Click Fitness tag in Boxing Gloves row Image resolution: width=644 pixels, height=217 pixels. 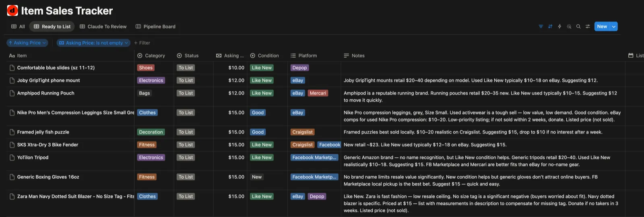coord(147,177)
